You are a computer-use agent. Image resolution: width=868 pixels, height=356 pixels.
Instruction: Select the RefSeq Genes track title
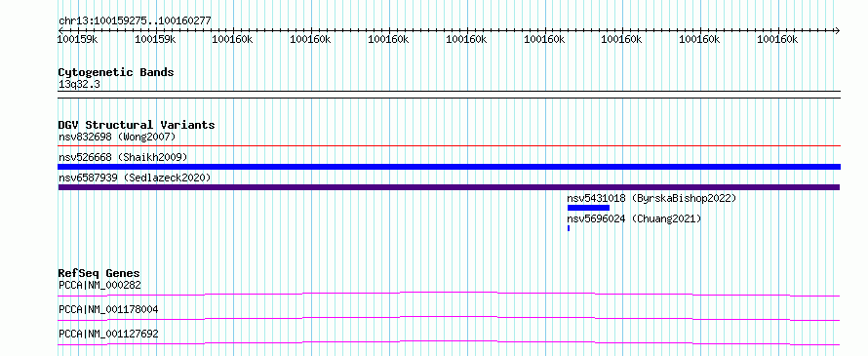(99, 273)
